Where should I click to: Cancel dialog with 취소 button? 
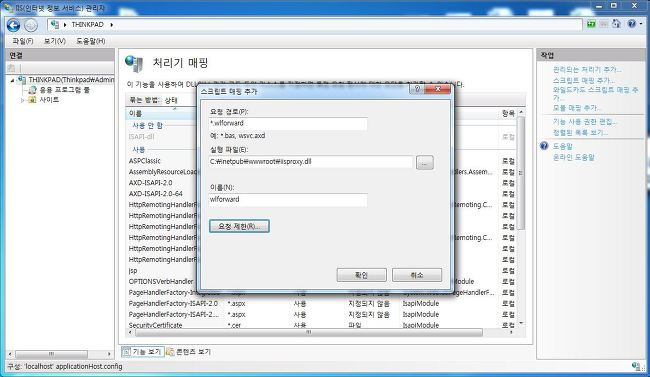tap(417, 275)
